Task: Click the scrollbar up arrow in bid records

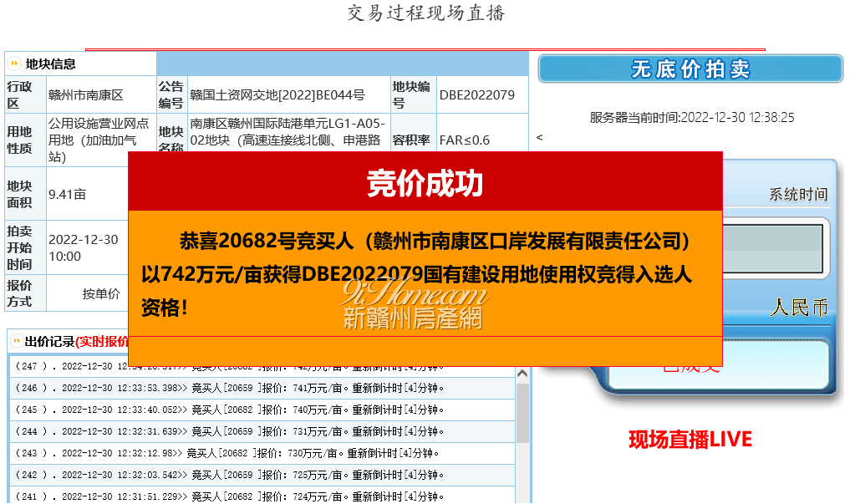Action: [x=522, y=374]
